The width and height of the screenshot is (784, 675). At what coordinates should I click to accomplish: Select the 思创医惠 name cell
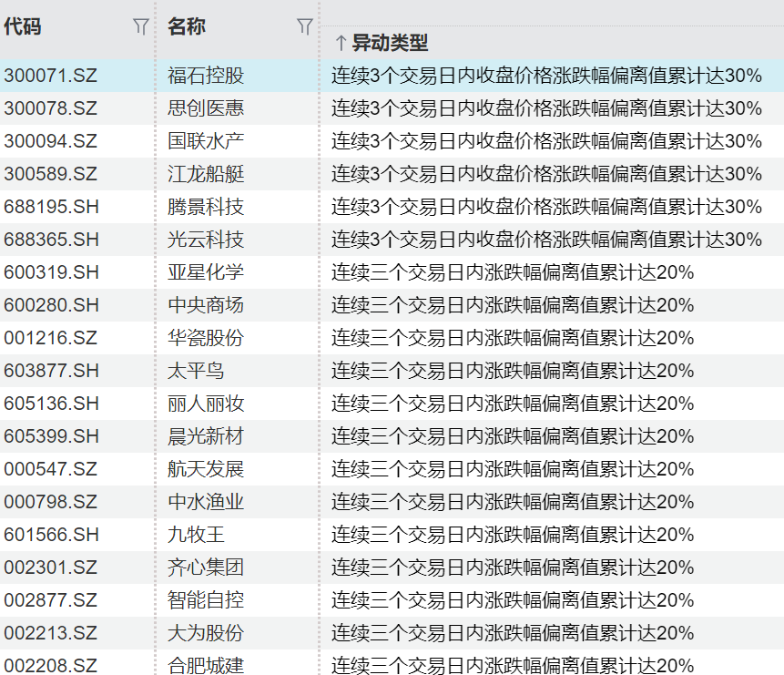[x=206, y=108]
